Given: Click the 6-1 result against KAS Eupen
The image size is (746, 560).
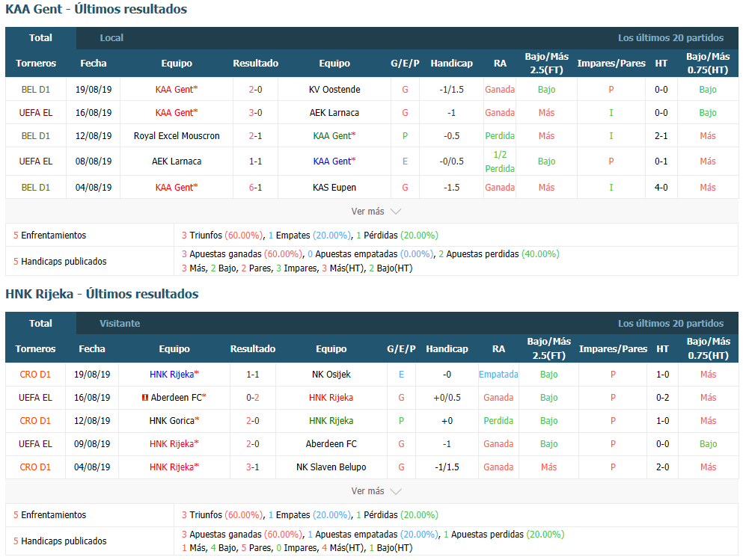Looking at the screenshot, I should tap(255, 188).
